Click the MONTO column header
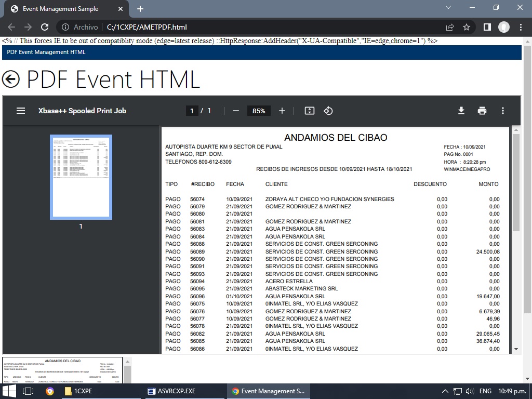 click(488, 184)
